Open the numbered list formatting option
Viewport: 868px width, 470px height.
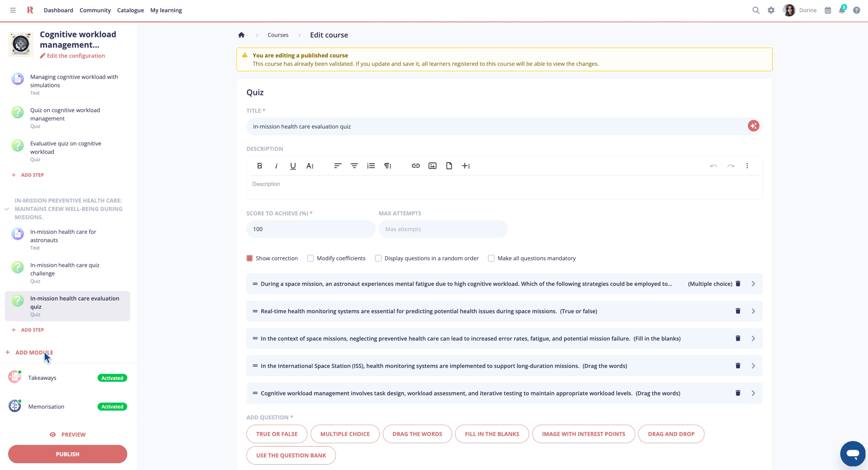point(371,165)
